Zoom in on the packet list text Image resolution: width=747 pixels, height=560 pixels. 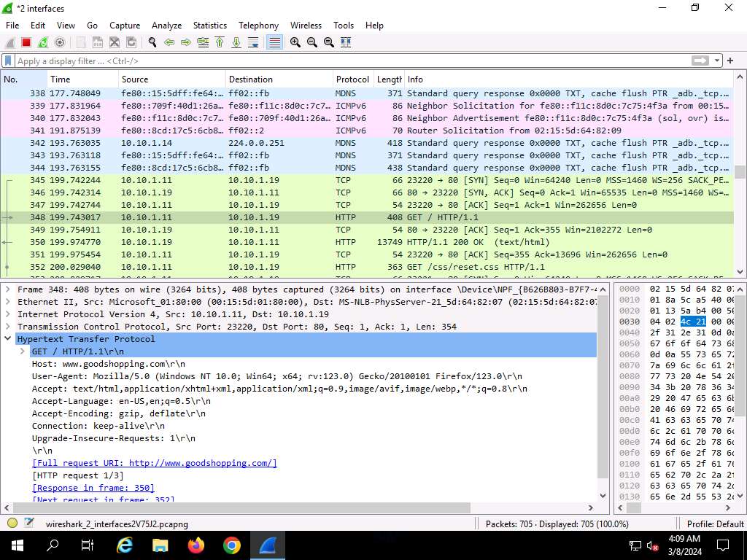point(295,43)
